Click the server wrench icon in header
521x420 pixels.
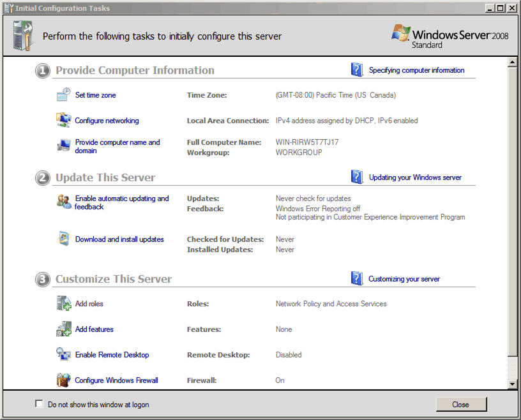coord(23,36)
